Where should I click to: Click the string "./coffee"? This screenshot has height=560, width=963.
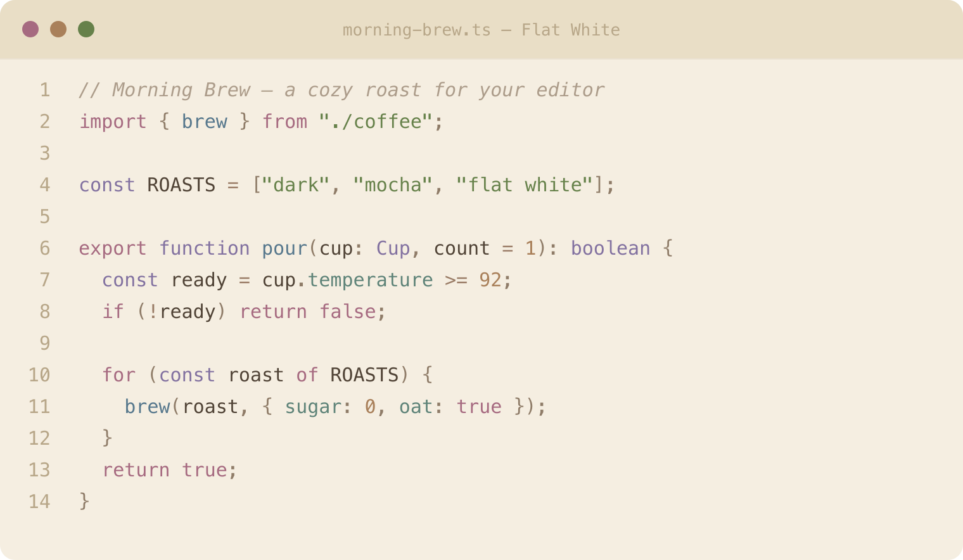click(376, 122)
